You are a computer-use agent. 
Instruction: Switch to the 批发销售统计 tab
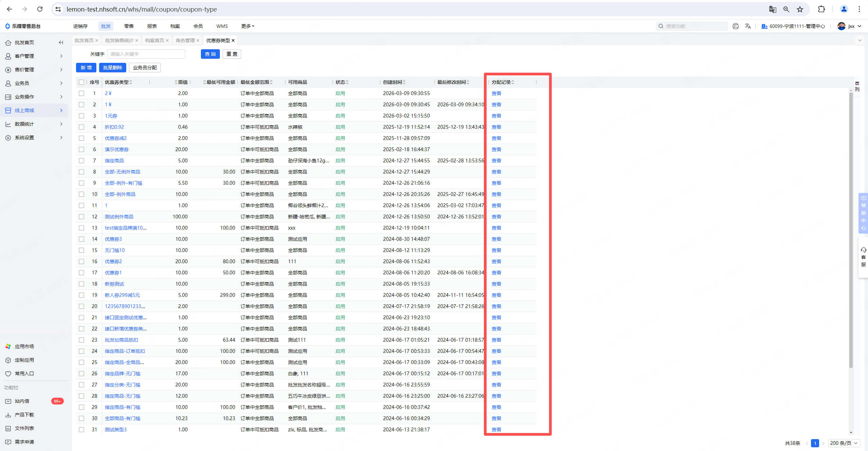(x=119, y=40)
